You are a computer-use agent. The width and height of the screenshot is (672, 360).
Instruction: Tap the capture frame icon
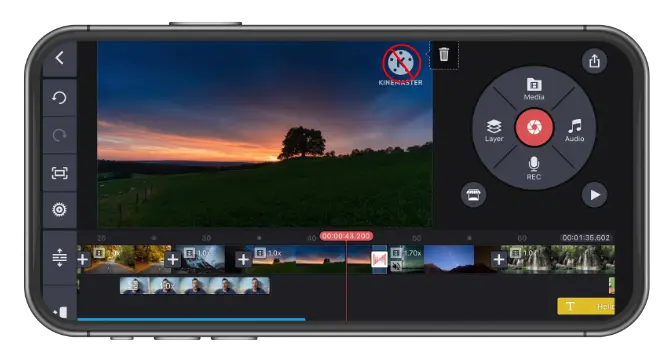pos(60,173)
